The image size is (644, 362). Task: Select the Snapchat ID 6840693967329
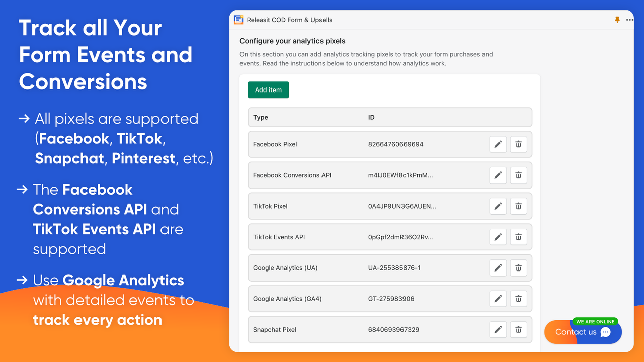click(394, 330)
